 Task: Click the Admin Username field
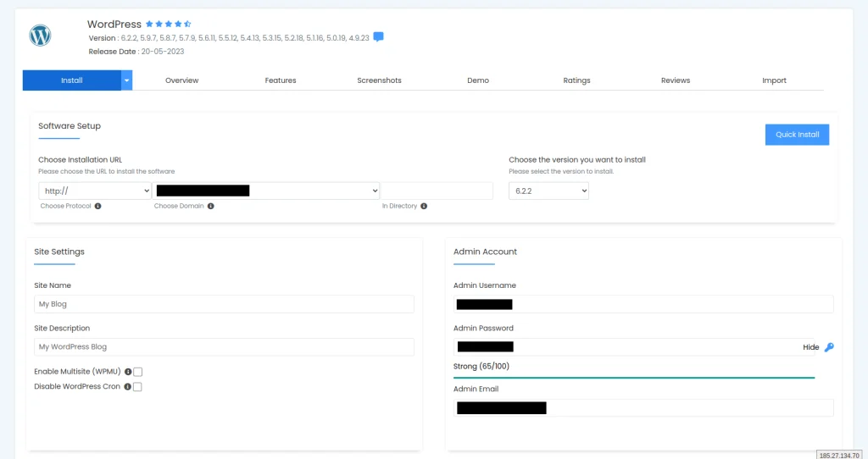[643, 304]
